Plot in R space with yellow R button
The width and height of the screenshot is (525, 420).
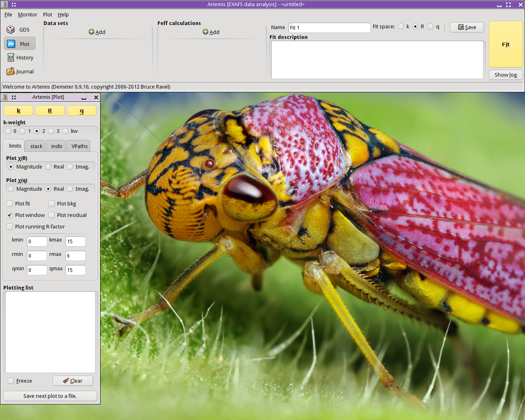[x=50, y=111]
